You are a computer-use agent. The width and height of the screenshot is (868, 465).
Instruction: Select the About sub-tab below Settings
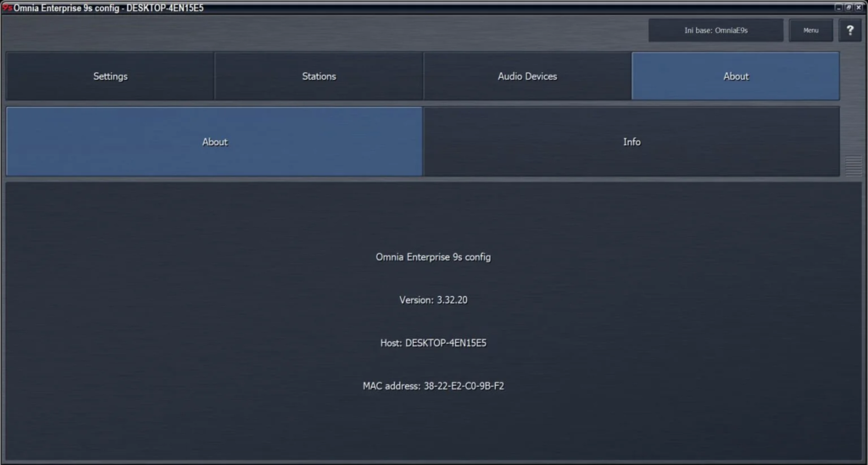[x=214, y=142]
